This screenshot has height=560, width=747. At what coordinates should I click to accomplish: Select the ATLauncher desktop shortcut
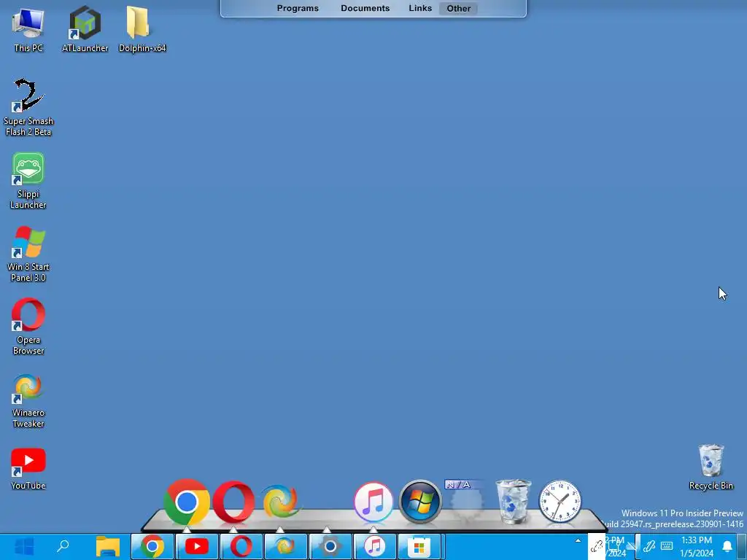tap(85, 29)
